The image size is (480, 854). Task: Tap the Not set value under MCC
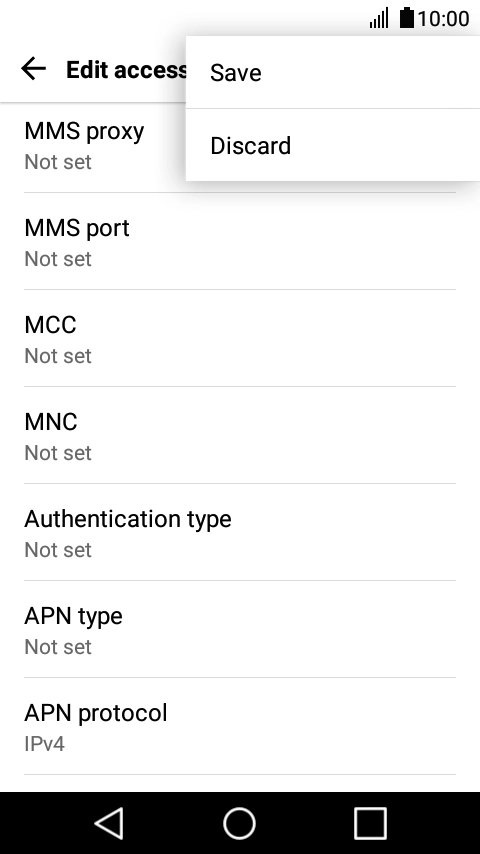click(x=58, y=356)
